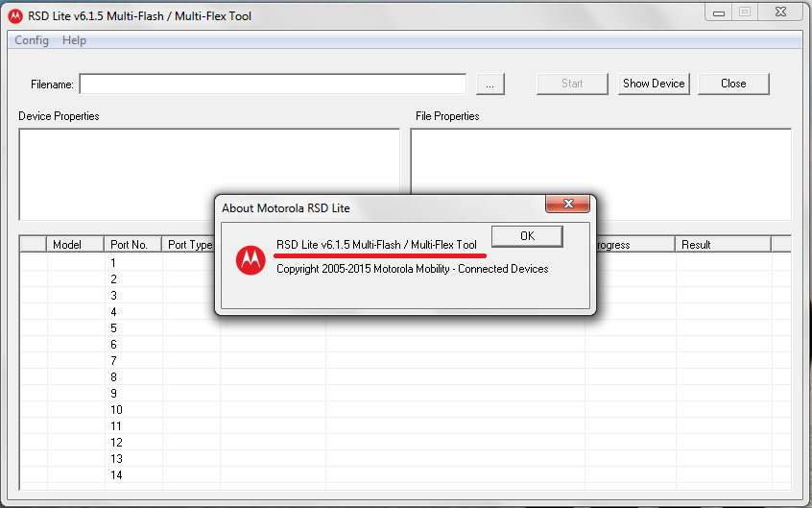The width and height of the screenshot is (812, 508).
Task: Click the Show Device button
Action: (x=654, y=84)
